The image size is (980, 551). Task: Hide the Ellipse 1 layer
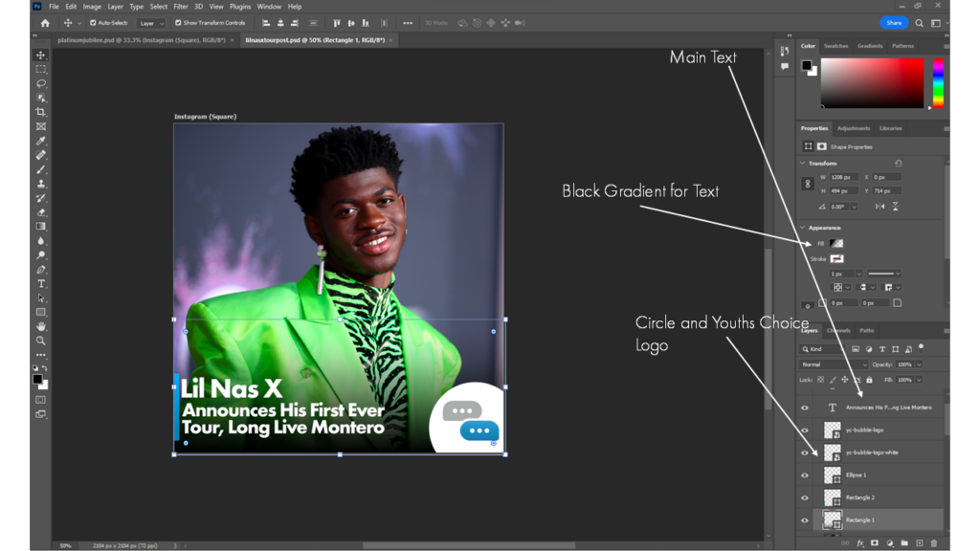[x=805, y=475]
